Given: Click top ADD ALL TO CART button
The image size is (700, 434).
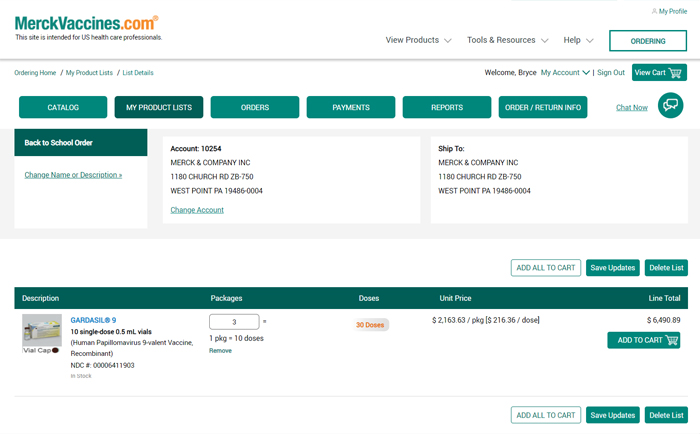Looking at the screenshot, I should 546,268.
